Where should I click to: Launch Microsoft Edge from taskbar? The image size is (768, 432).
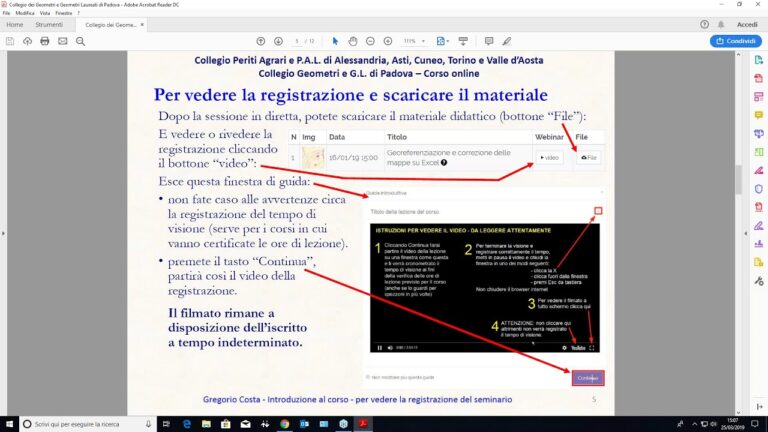(x=187, y=424)
